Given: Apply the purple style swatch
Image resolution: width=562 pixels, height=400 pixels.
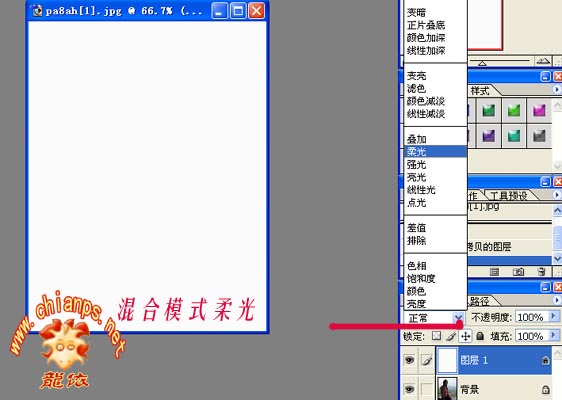Looking at the screenshot, I should [488, 135].
